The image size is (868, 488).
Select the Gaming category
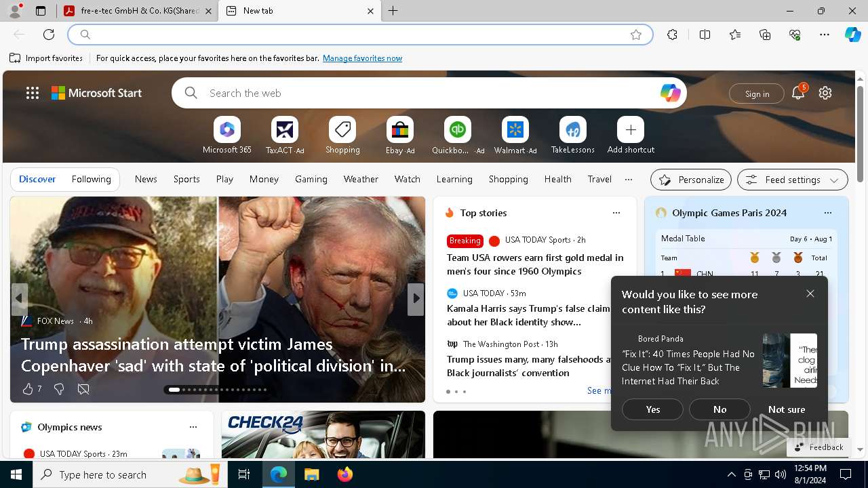coord(311,180)
